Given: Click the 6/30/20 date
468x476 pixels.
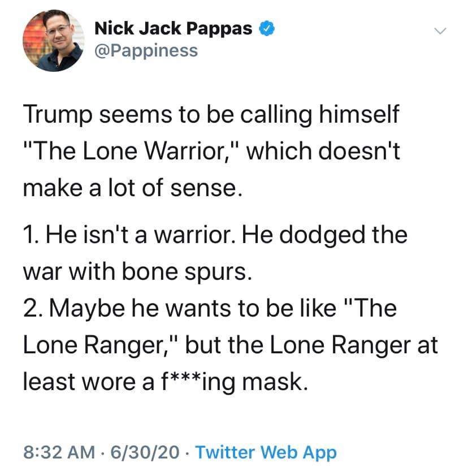Looking at the screenshot, I should click(x=146, y=452).
